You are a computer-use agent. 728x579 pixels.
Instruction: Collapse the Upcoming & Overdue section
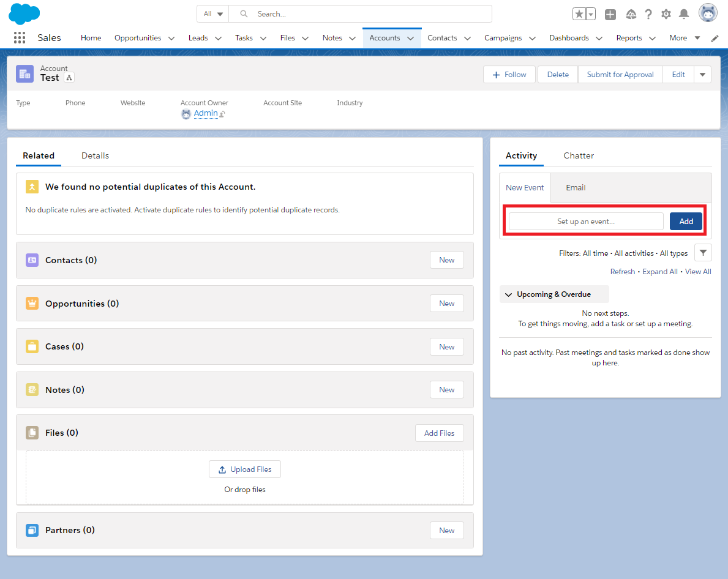[508, 294]
